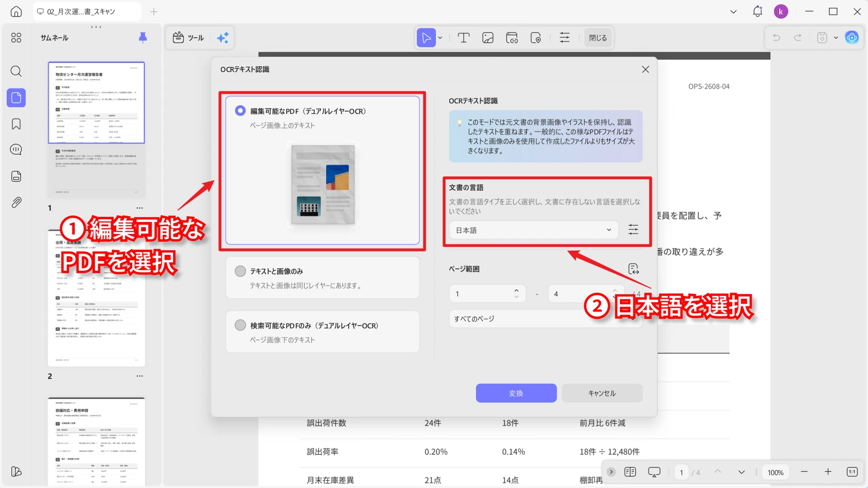Viewport: 868px width, 488px height.
Task: Click the start page number field
Action: click(x=487, y=294)
